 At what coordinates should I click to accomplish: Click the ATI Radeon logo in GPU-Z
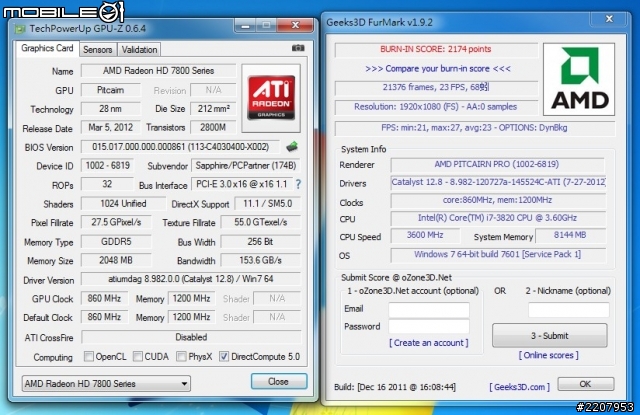click(x=271, y=98)
